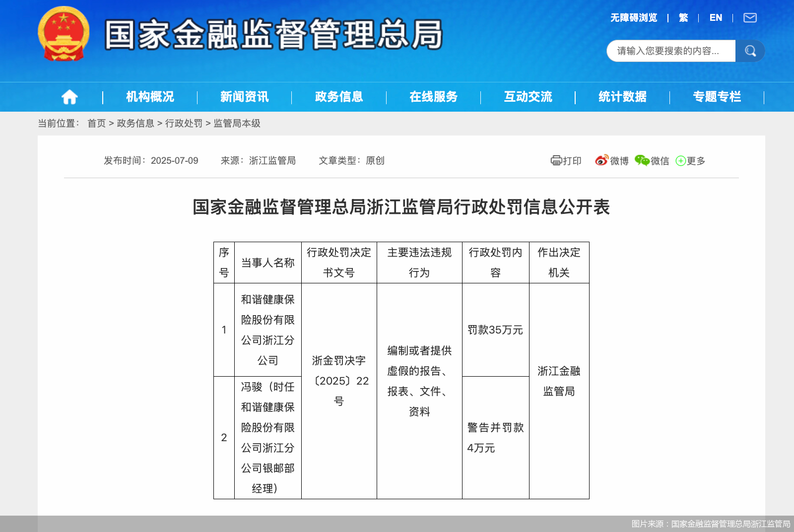Image resolution: width=794 pixels, height=532 pixels.
Task: Click the penalty cell 警告并罚款4万元
Action: (x=495, y=438)
